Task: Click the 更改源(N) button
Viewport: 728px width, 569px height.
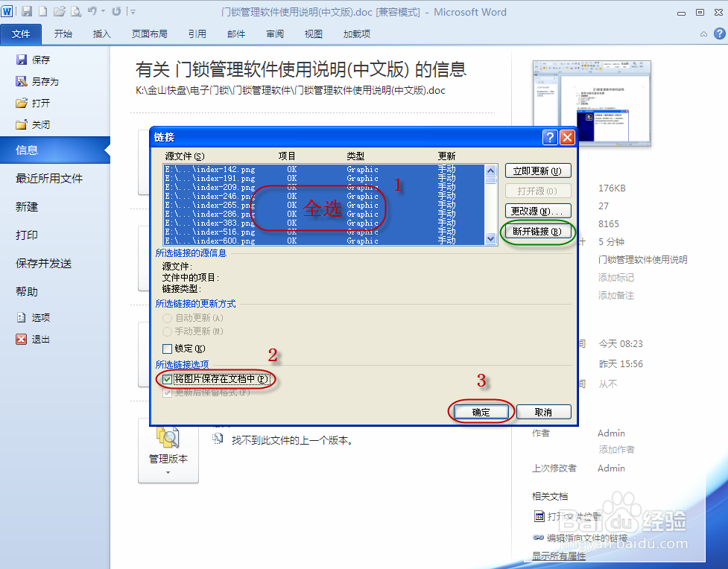Action: pos(538,210)
